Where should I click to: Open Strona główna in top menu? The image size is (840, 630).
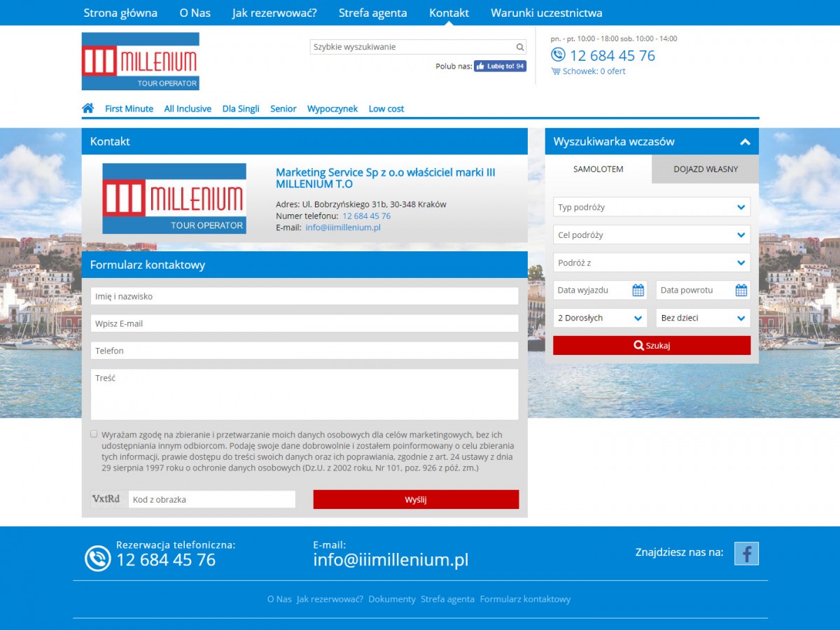coord(120,13)
